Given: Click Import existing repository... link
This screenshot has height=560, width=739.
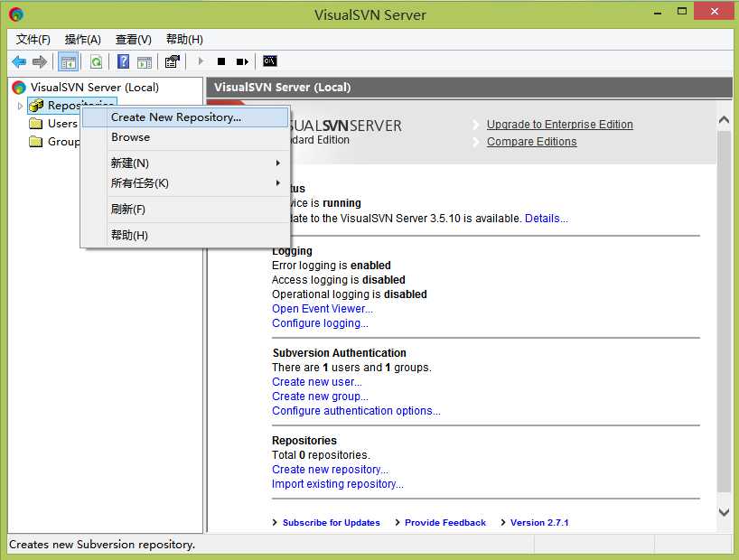Looking at the screenshot, I should 338,484.
